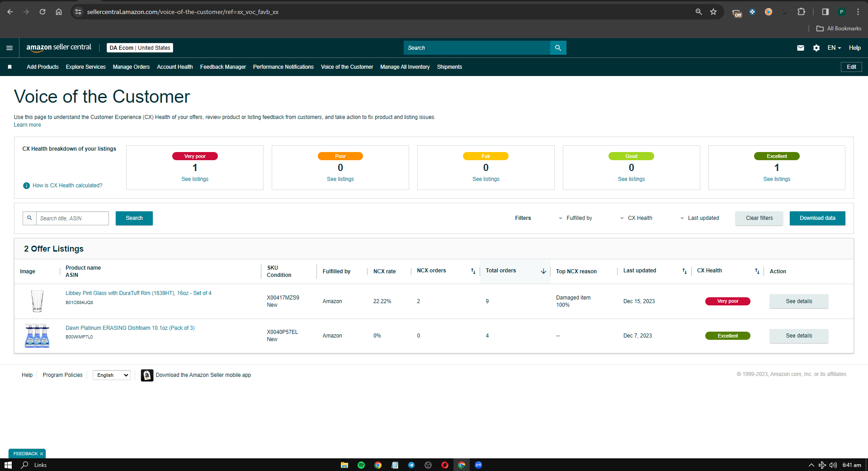Open the Libbey Pint Glass product link
This screenshot has width=868, height=471.
tap(138, 293)
